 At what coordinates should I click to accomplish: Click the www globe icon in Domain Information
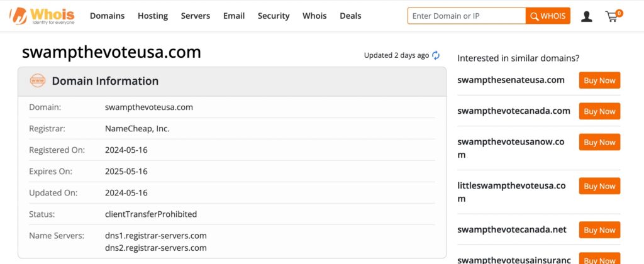[38, 81]
